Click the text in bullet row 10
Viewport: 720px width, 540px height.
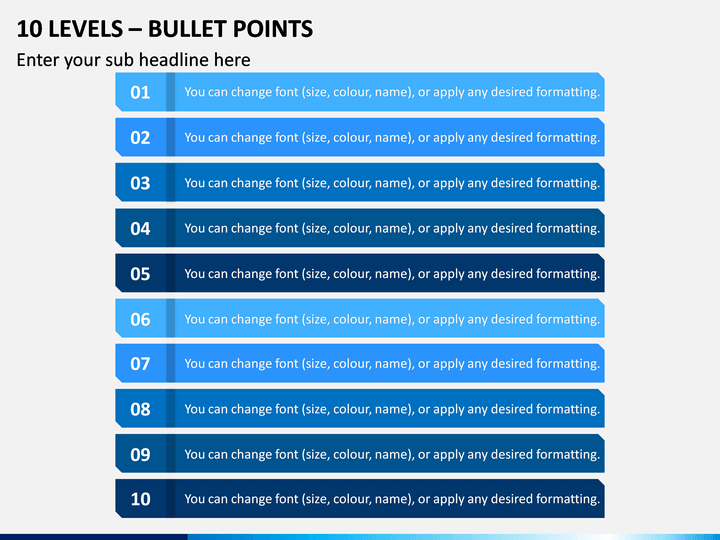click(392, 499)
